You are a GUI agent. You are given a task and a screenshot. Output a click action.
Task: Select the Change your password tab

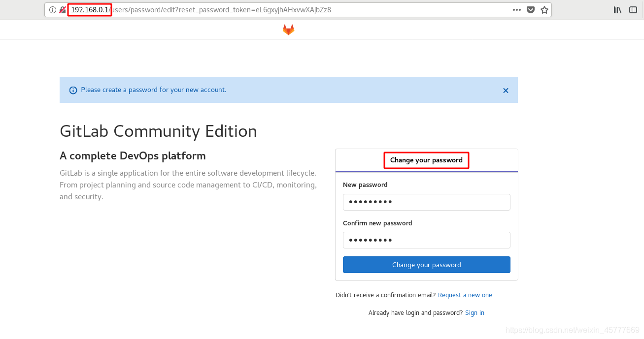point(426,160)
